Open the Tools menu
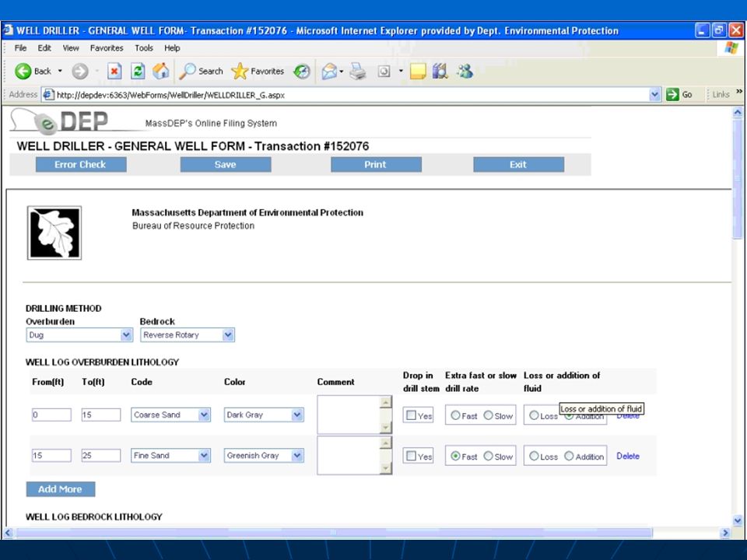747x560 pixels. coord(143,48)
